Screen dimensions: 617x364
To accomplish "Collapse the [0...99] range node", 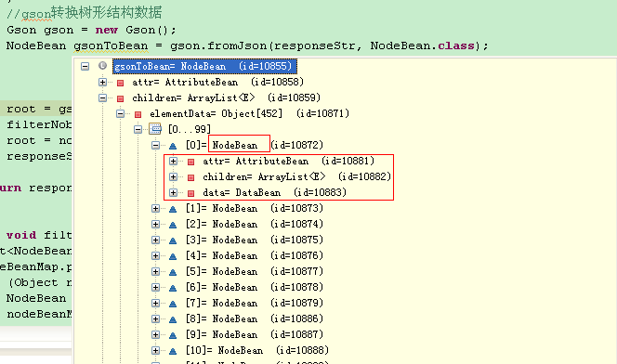I will (x=138, y=129).
